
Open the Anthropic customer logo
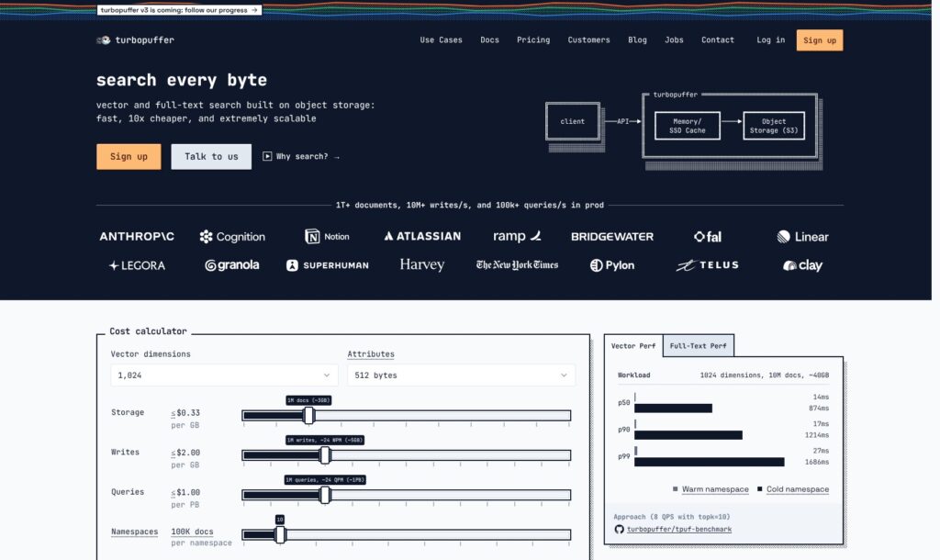pos(137,236)
